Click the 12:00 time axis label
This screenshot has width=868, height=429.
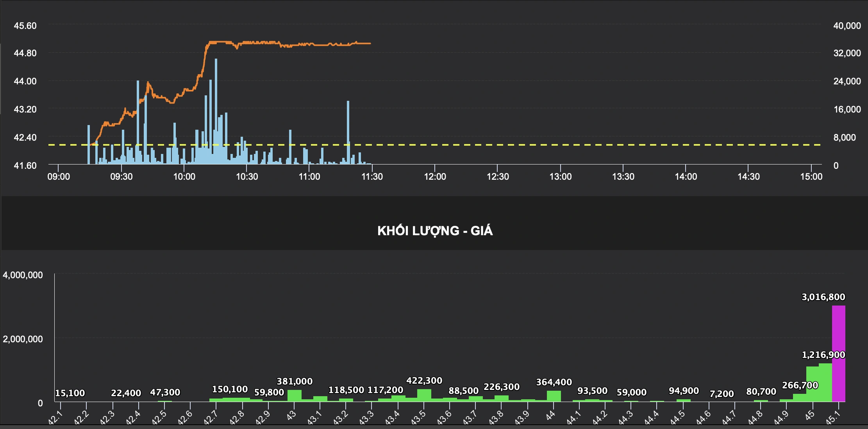[435, 177]
